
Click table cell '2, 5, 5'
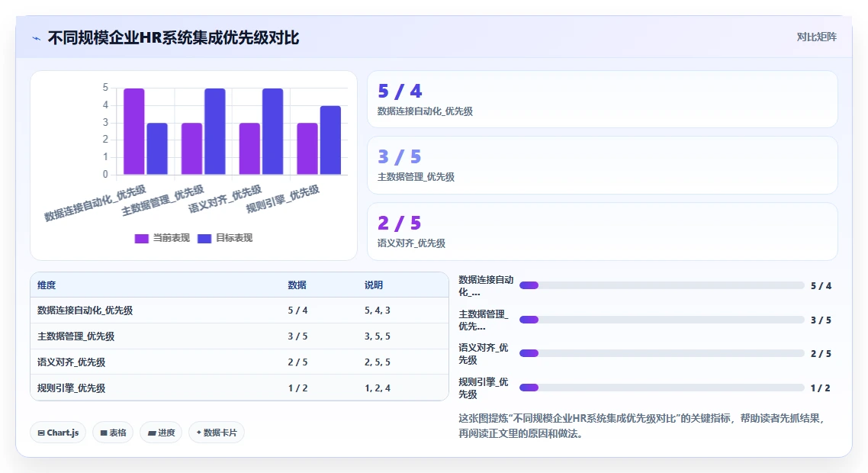tap(377, 362)
